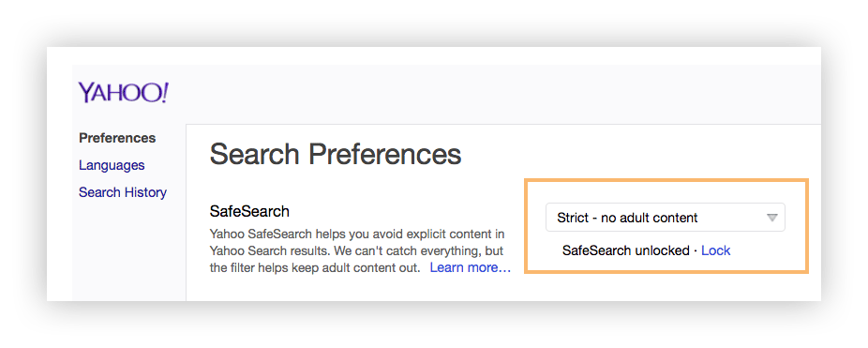Click the Yahoo! logo
This screenshot has width=868, height=348.
click(x=123, y=93)
